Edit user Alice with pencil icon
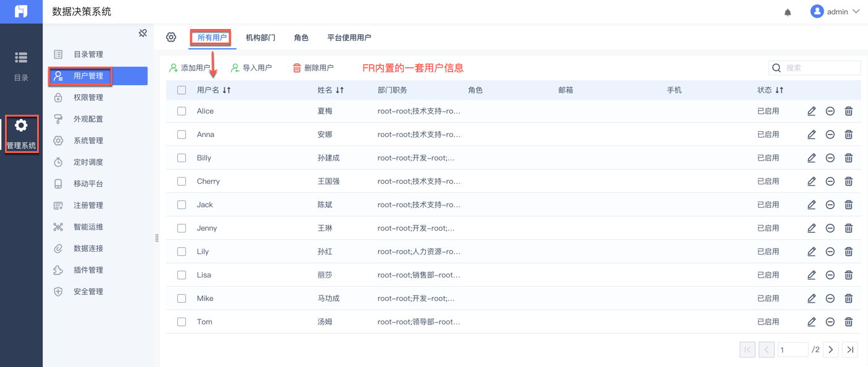 [811, 111]
